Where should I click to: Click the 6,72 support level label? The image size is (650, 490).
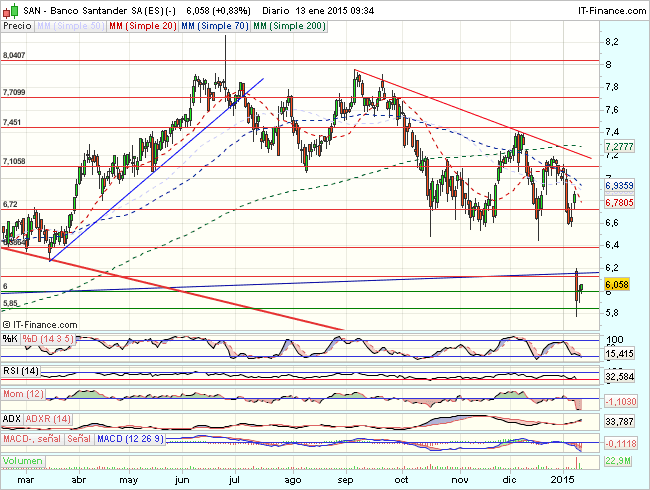(10, 204)
